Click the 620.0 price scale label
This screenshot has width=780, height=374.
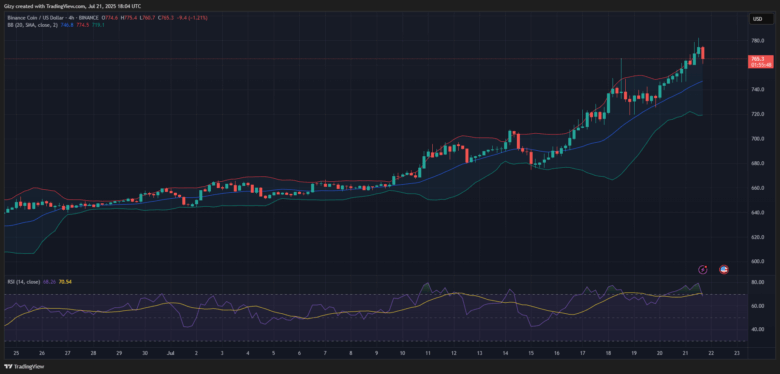(758, 237)
